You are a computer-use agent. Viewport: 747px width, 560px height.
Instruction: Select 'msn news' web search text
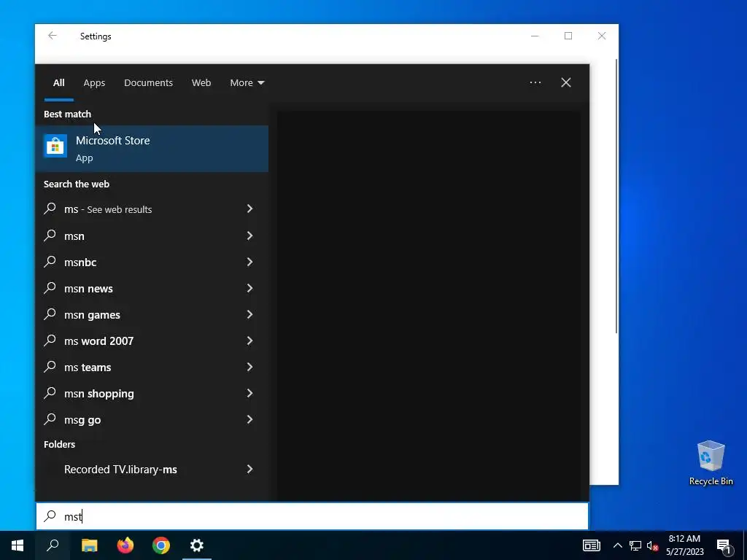tap(88, 289)
